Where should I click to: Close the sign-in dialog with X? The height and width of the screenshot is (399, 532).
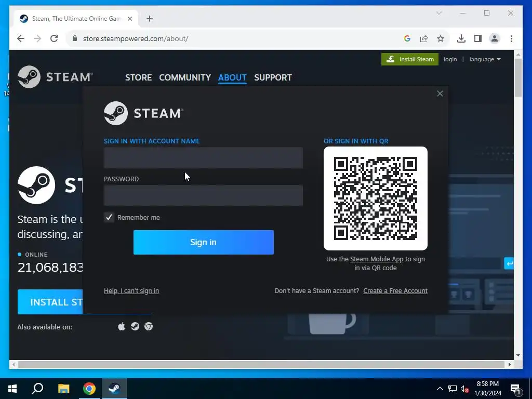tap(440, 94)
